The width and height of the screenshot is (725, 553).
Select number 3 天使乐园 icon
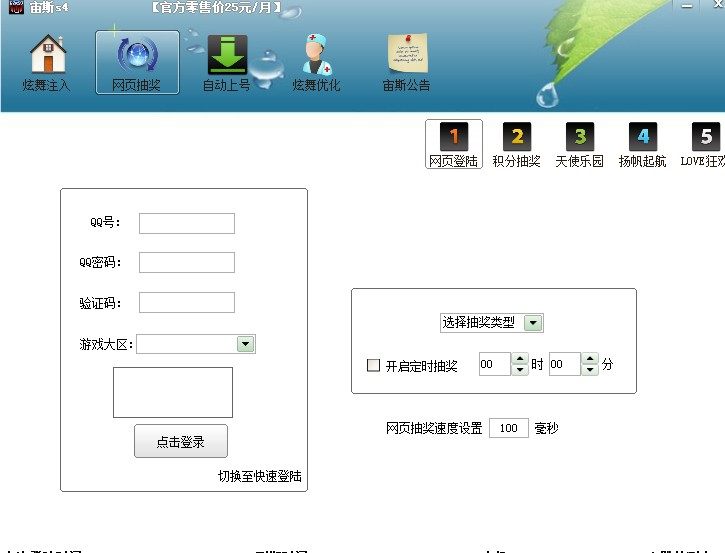click(x=579, y=137)
